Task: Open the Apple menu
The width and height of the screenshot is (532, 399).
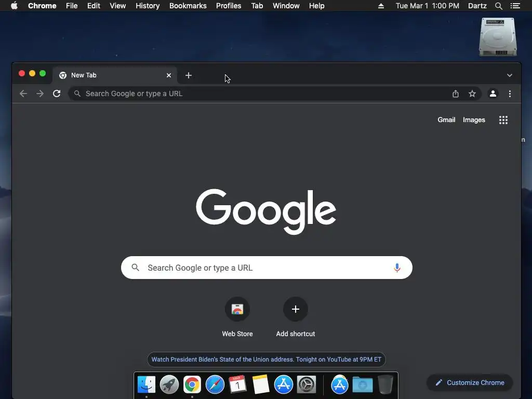Action: [14, 6]
